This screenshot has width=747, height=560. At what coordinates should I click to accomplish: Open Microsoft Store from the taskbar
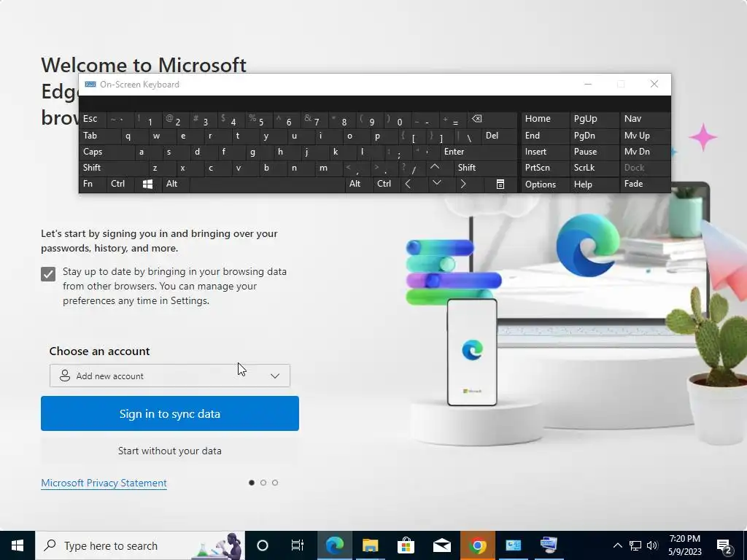(x=406, y=545)
